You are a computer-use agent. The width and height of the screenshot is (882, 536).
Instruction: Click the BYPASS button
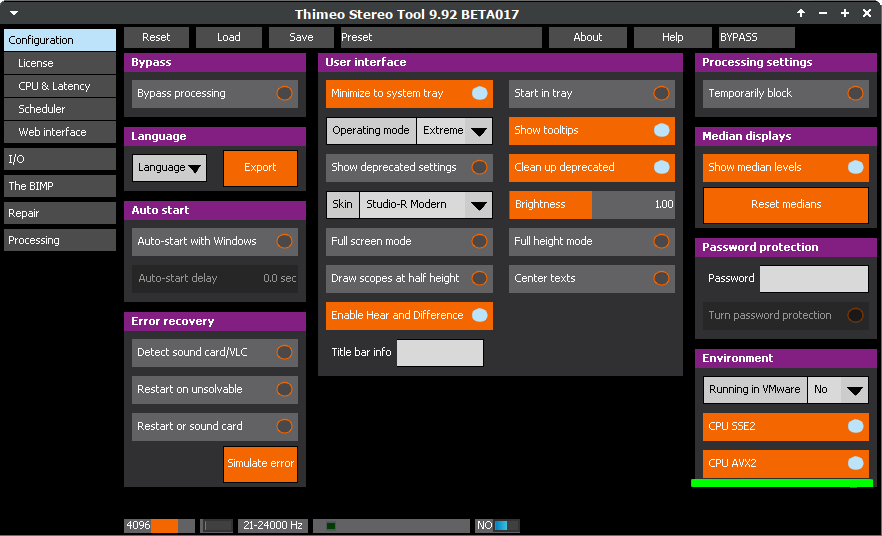(x=757, y=37)
